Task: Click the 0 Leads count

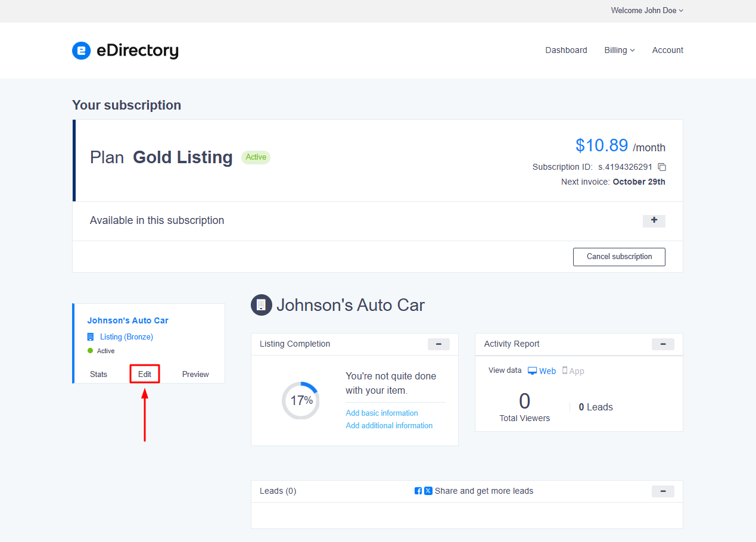Action: (596, 407)
